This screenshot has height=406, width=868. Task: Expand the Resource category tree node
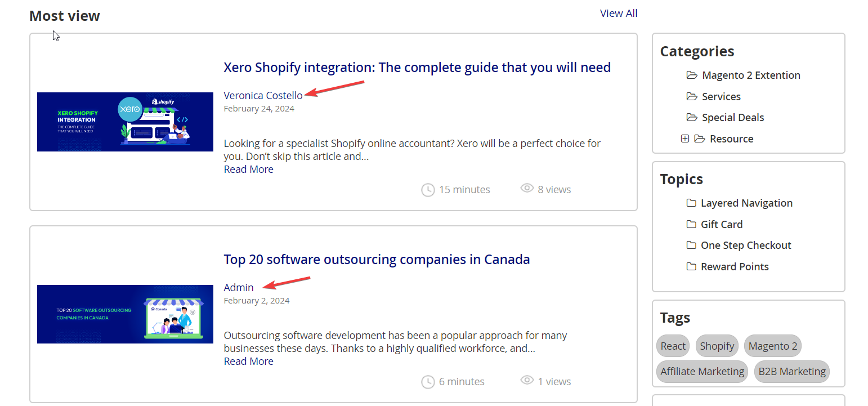684,139
